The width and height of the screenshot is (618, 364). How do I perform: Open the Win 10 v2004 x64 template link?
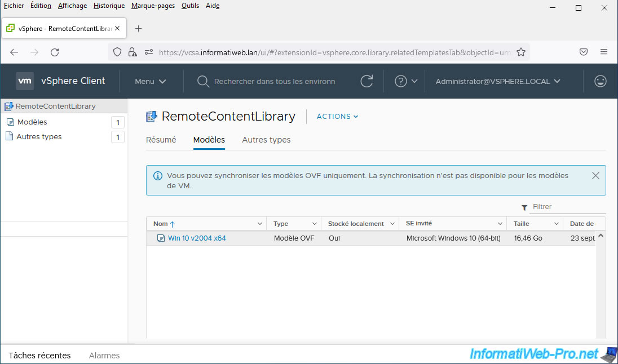click(197, 238)
